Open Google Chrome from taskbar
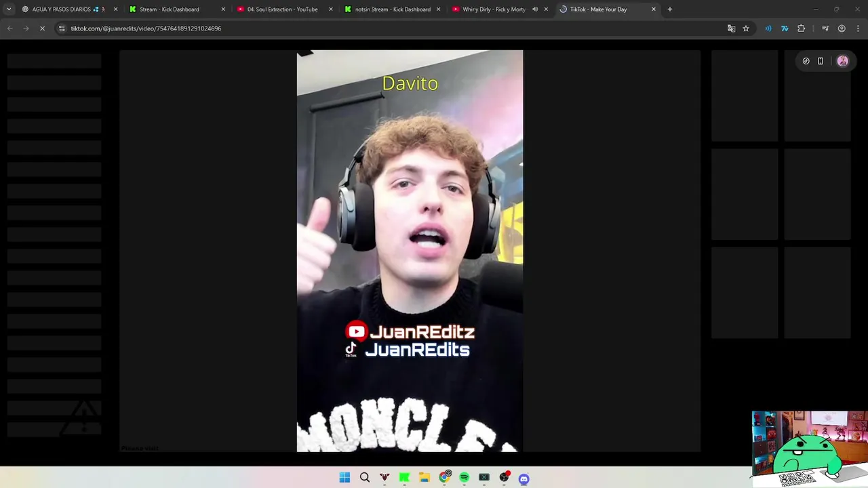Image resolution: width=868 pixels, height=488 pixels. (445, 477)
